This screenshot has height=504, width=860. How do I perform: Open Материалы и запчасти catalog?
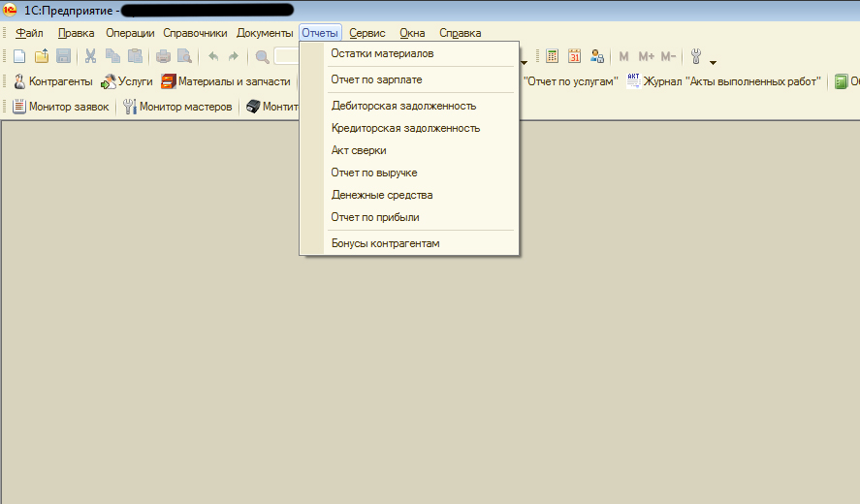pyautogui.click(x=225, y=81)
